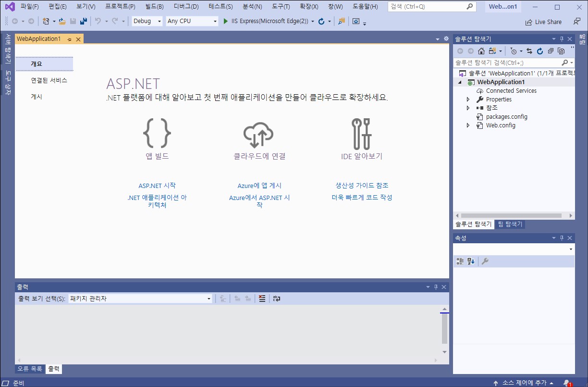This screenshot has width=588, height=387.
Task: Click the Undo arrow icon
Action: tap(98, 21)
